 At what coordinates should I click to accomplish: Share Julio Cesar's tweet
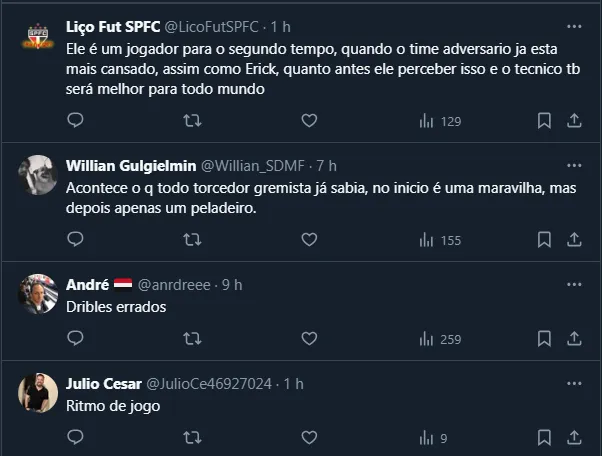pyautogui.click(x=575, y=437)
